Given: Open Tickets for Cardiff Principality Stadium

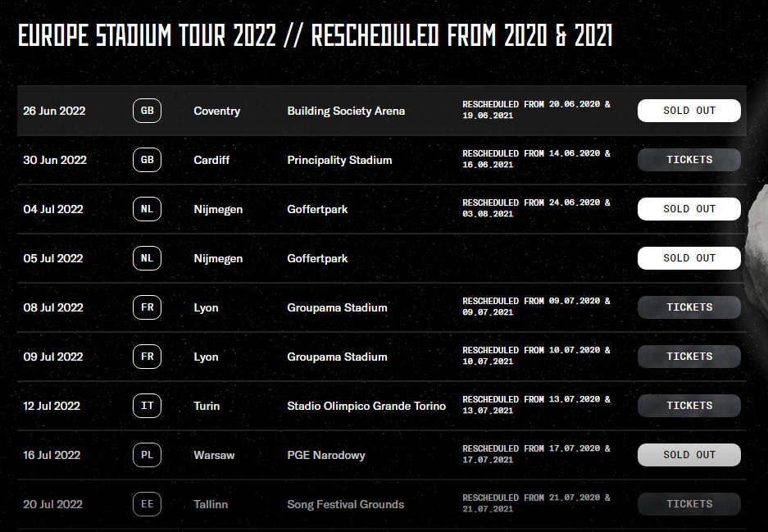Looking at the screenshot, I should click(x=689, y=160).
